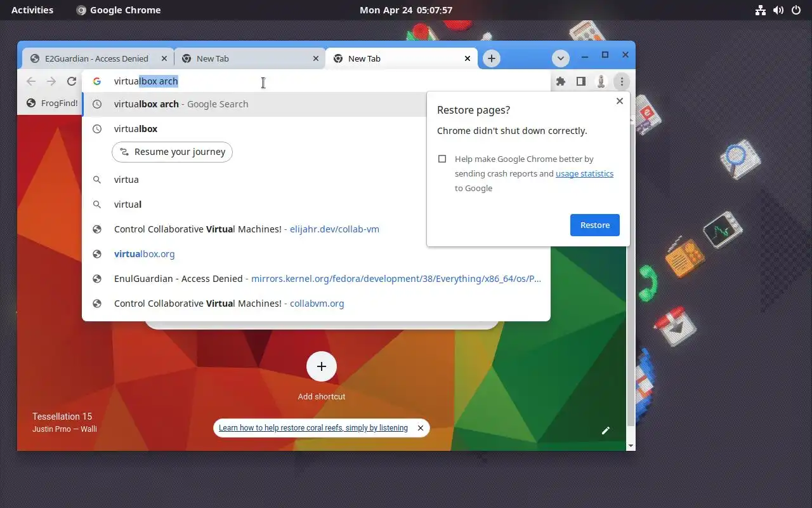Viewport: 812px width, 508px height.
Task: Click the customize Chrome pencil icon
Action: click(606, 431)
